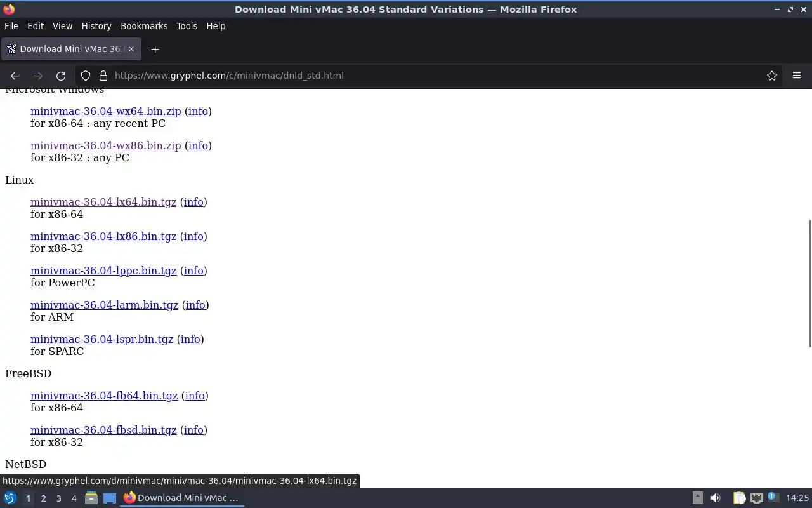Open the desktop start menu launcher

click(x=10, y=498)
